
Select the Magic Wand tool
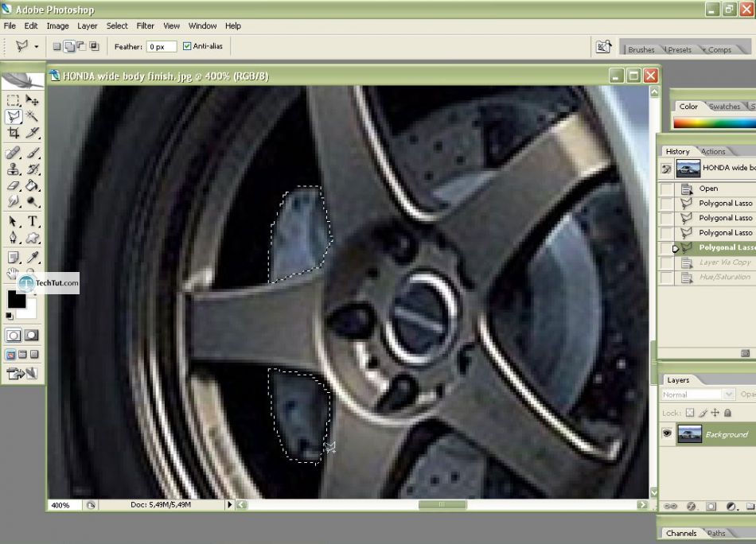click(x=32, y=116)
